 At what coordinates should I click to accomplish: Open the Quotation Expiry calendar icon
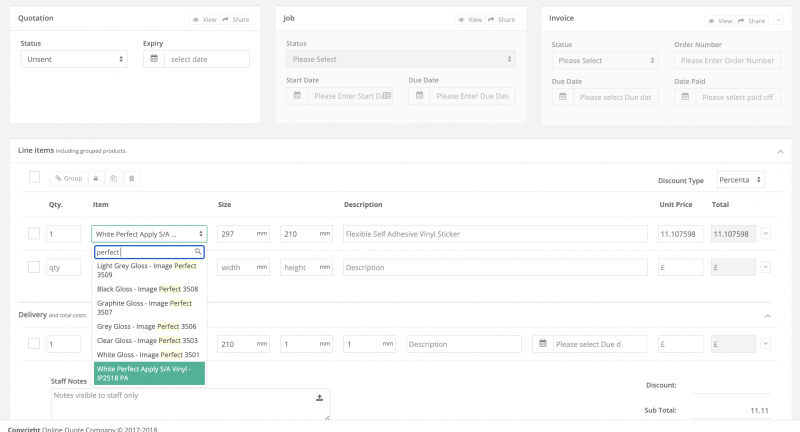(153, 59)
